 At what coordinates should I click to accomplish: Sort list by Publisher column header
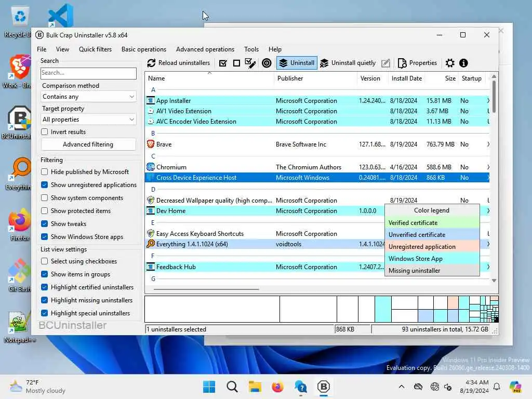315,78
